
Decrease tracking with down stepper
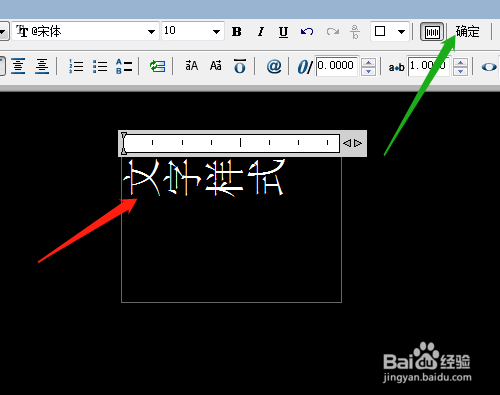[460, 71]
